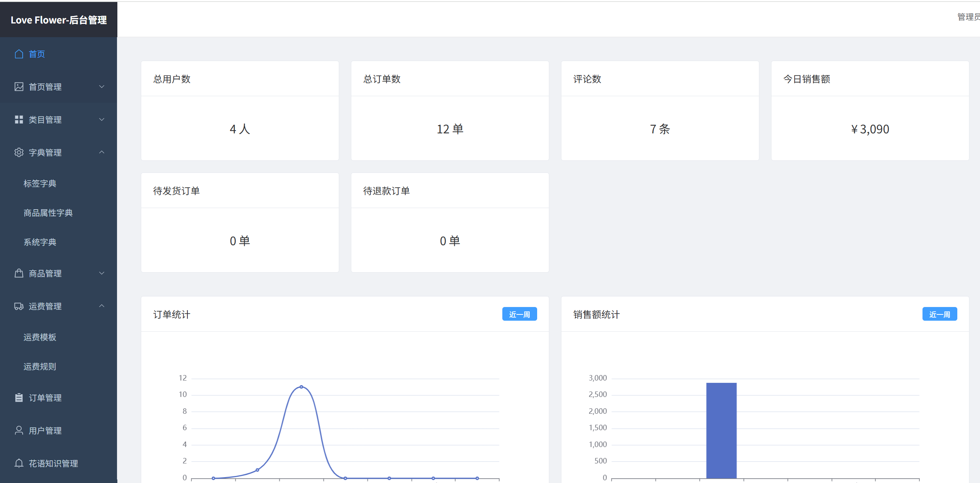Click the bell icon for 花语知识管理
The width and height of the screenshot is (980, 483).
[19, 463]
